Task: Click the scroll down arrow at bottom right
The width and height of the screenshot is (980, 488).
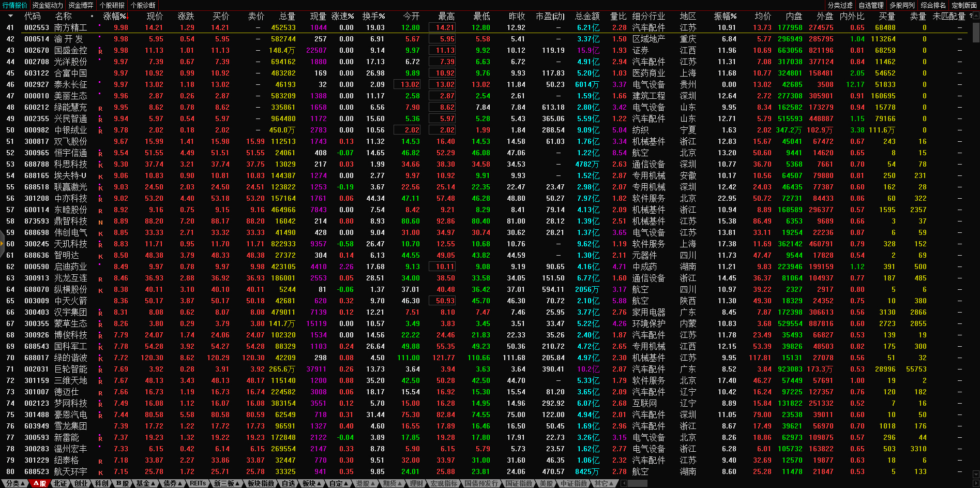Action: (x=976, y=474)
